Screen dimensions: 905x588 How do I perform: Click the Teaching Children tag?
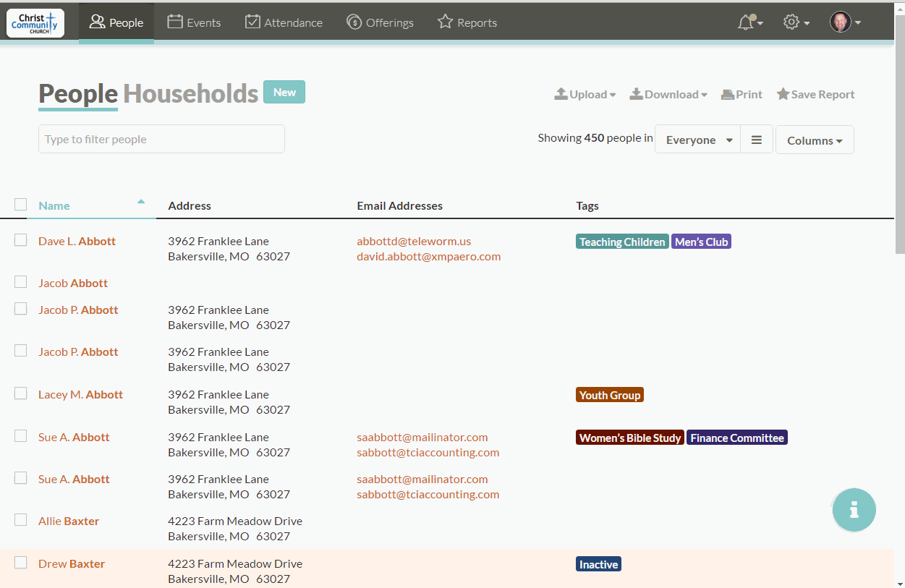(622, 242)
